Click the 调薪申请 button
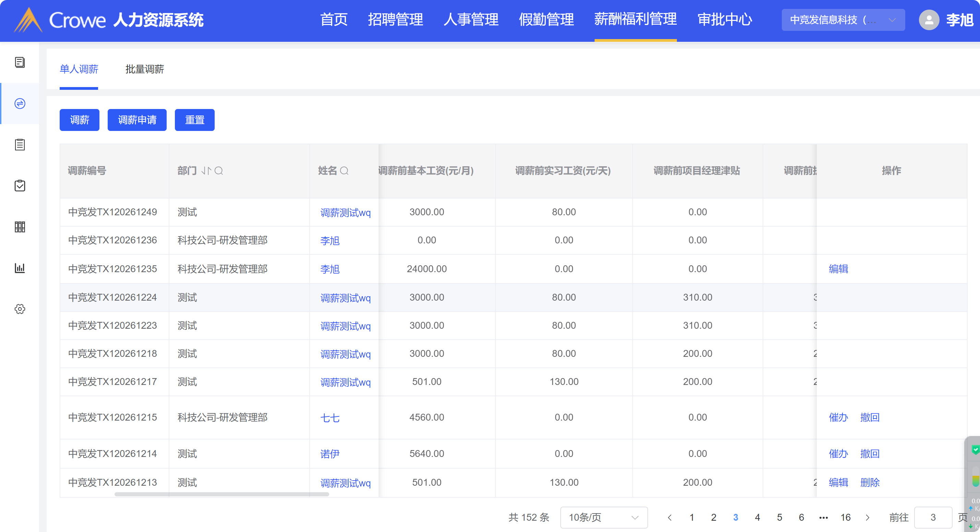Image resolution: width=980 pixels, height=532 pixels. click(x=137, y=120)
